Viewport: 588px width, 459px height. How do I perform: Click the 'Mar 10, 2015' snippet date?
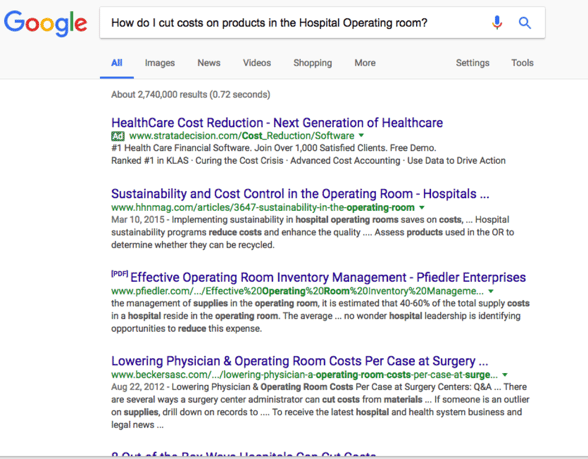pos(138,220)
